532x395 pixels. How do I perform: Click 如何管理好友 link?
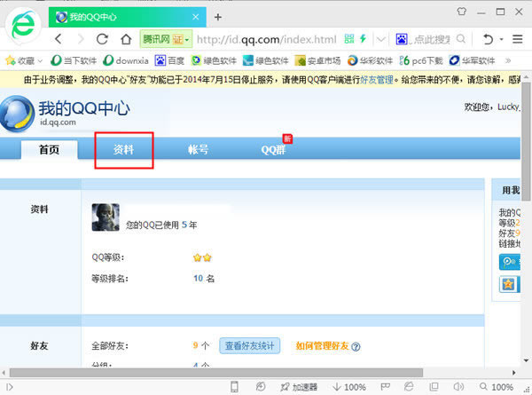(x=322, y=346)
